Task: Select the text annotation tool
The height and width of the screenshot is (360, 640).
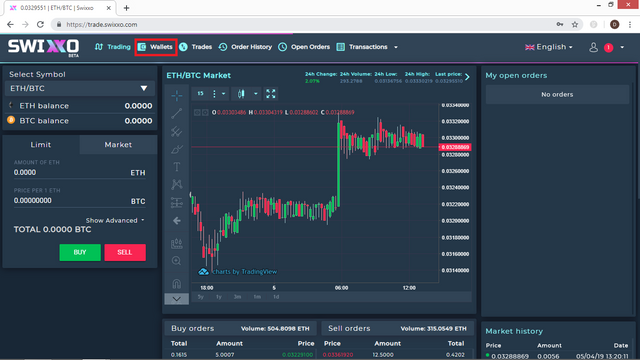Action: click(x=177, y=167)
